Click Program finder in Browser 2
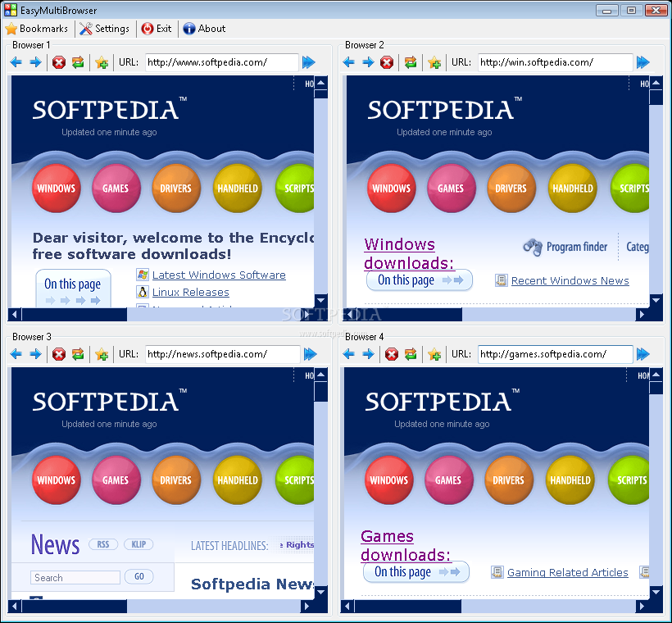Viewport: 672px width, 623px height. tap(565, 247)
